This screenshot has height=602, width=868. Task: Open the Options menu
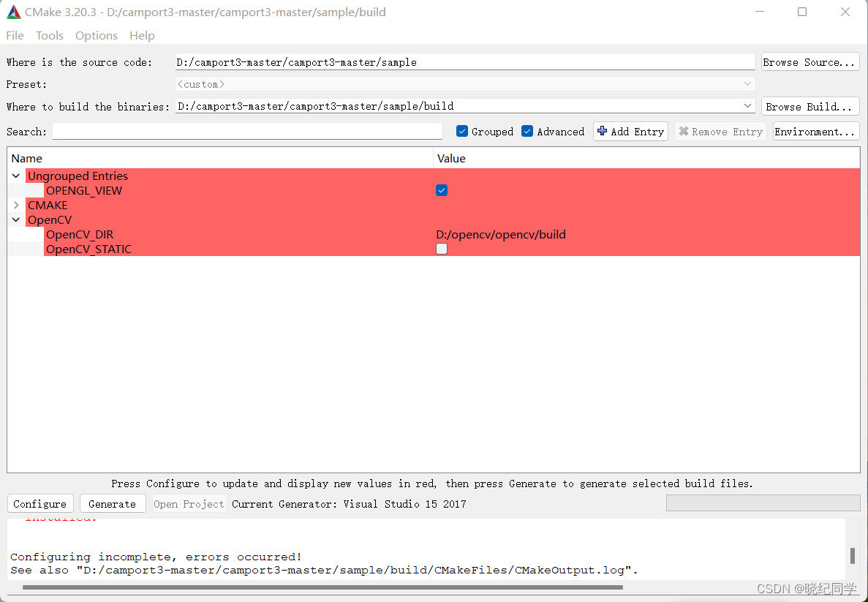pos(97,35)
